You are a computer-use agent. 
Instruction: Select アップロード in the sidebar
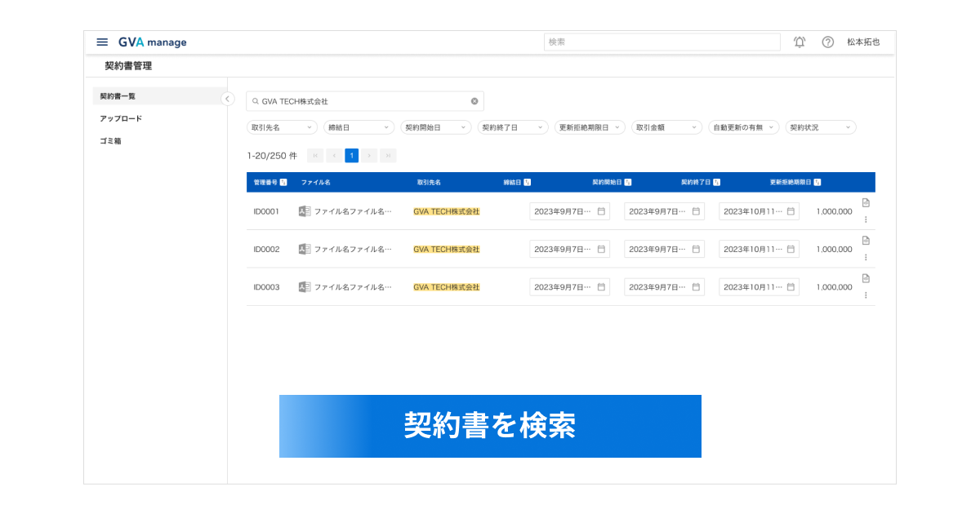coord(121,118)
